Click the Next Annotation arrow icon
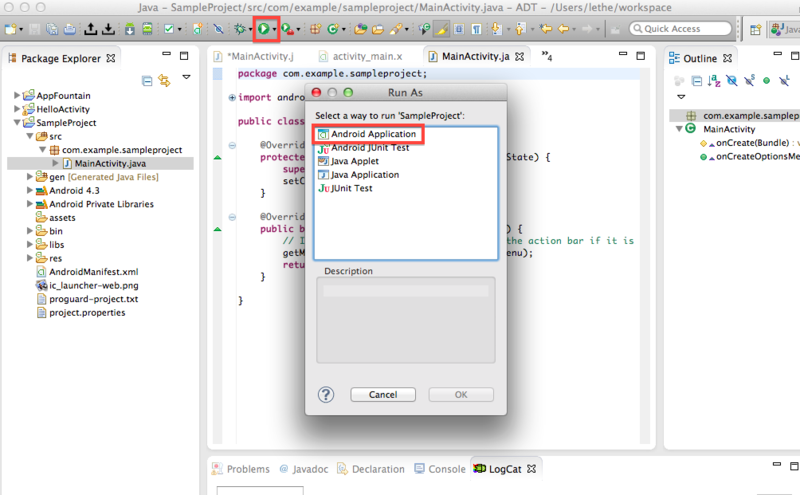Viewport: 800px width, 495px height. 495,29
